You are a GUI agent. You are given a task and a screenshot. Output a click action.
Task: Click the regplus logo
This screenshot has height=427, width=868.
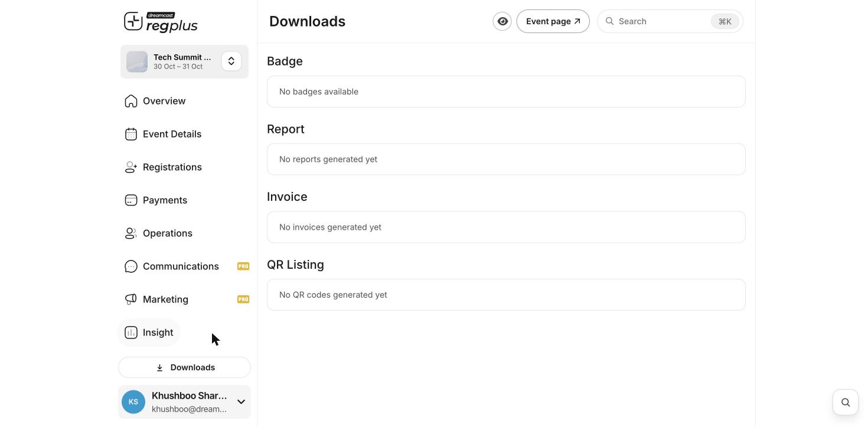pyautogui.click(x=161, y=22)
